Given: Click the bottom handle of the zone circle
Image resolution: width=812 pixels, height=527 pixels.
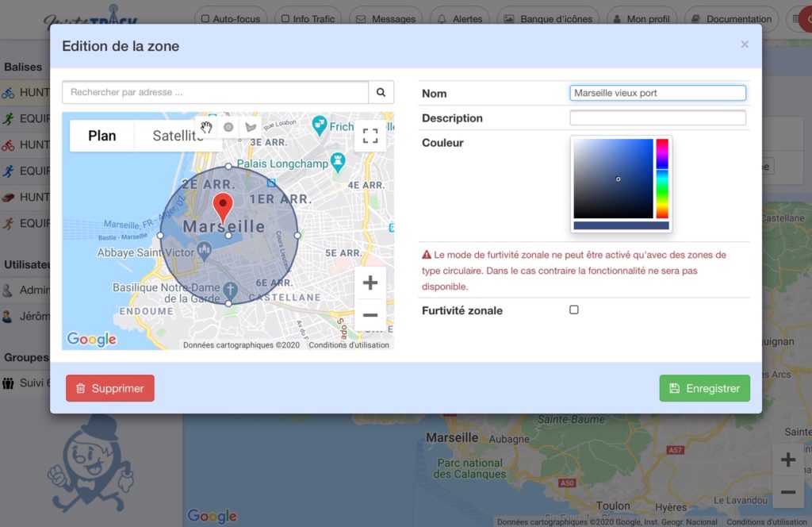Looking at the screenshot, I should (228, 304).
